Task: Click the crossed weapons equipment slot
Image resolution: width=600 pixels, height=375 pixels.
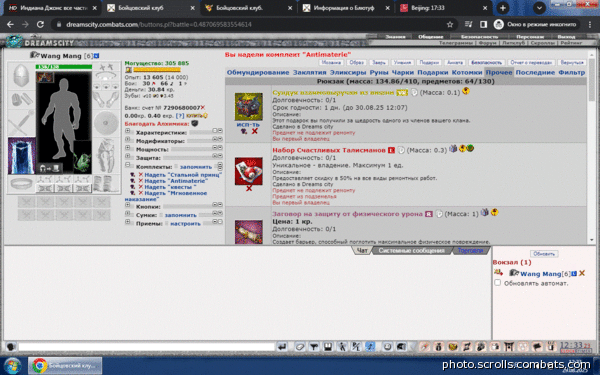Action: tap(21, 122)
